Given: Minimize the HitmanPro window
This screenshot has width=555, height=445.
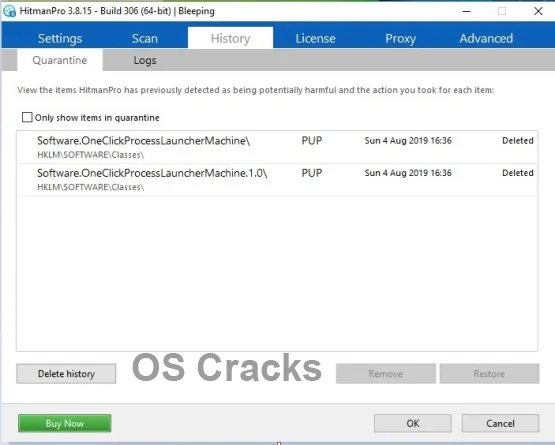Looking at the screenshot, I should pyautogui.click(x=467, y=11).
